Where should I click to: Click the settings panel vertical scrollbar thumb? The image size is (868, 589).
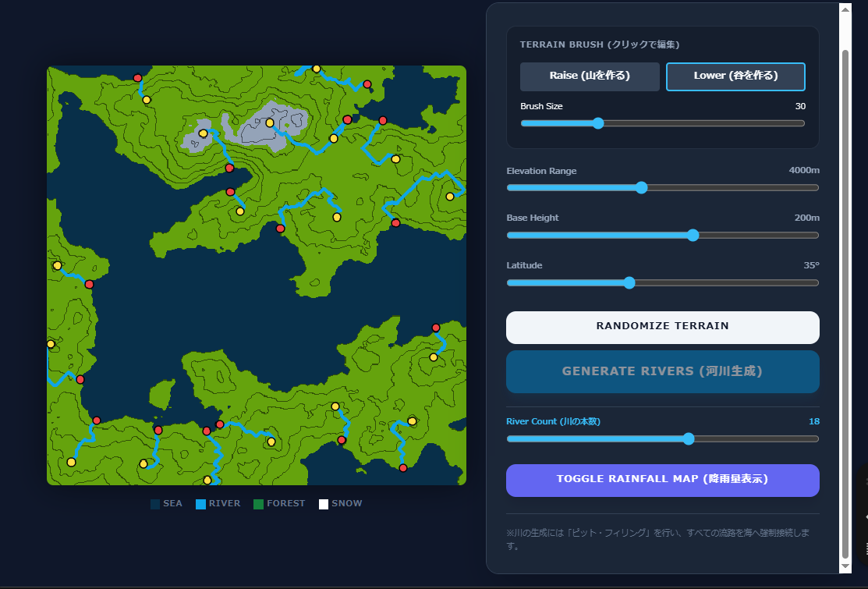[x=845, y=296]
